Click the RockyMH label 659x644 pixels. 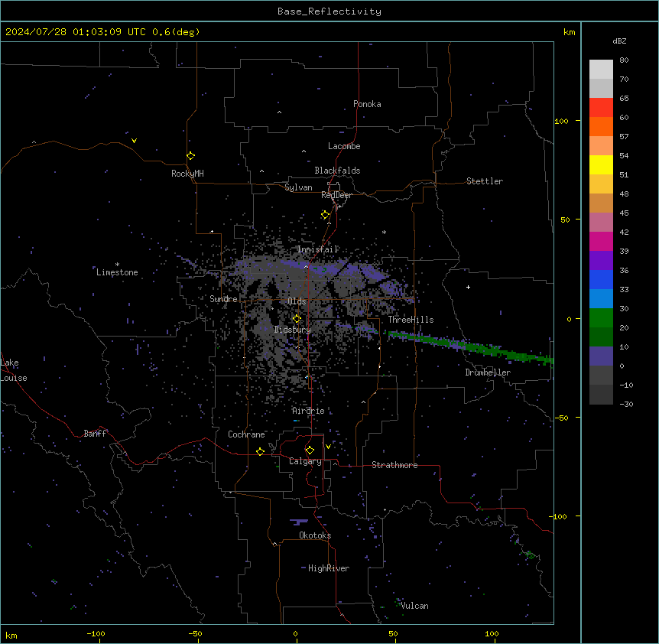[187, 174]
